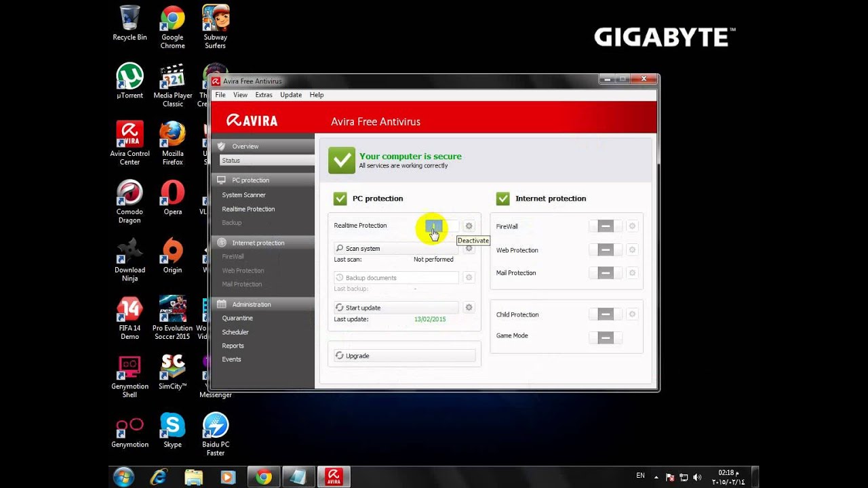Collapse the Overview sidebar section
The width and height of the screenshot is (868, 488).
(263, 146)
